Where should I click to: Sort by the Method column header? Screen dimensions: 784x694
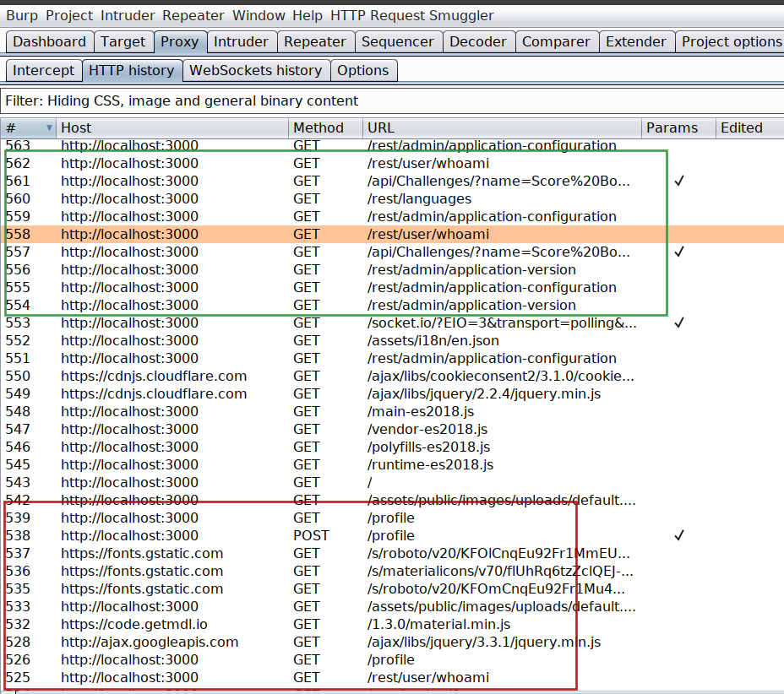tap(325, 127)
